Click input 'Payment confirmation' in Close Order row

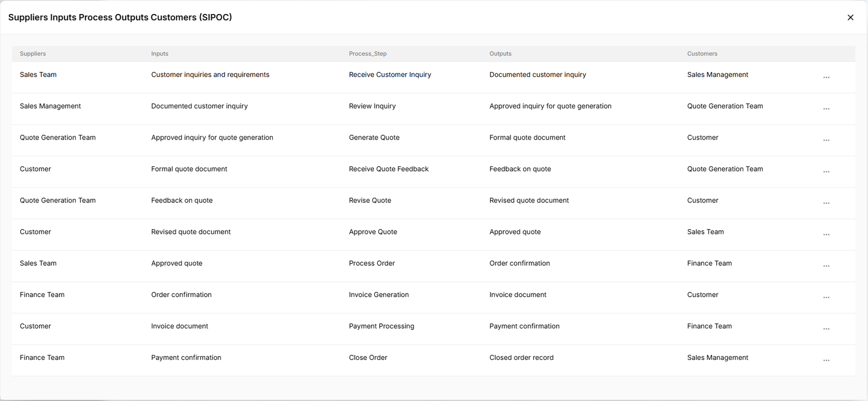coord(186,358)
